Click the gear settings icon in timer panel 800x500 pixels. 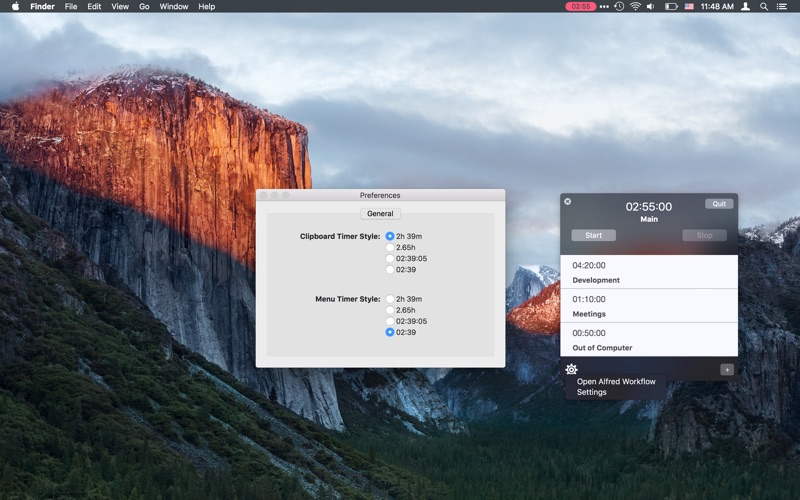click(571, 369)
